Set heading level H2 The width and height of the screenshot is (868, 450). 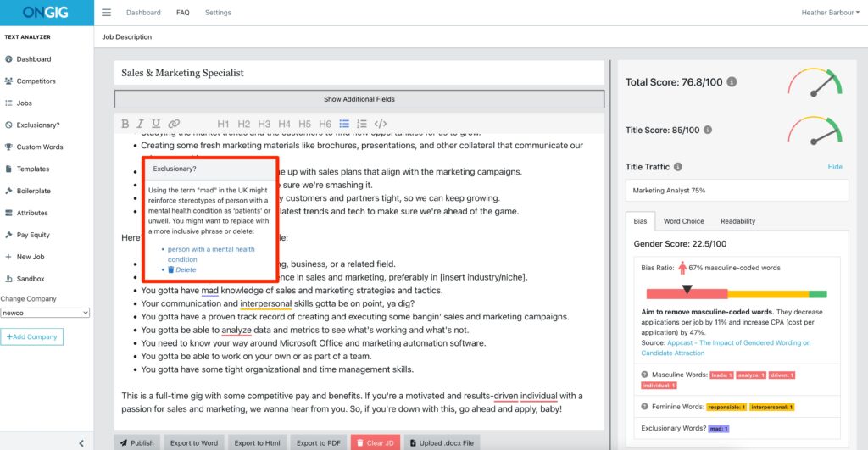click(x=243, y=124)
